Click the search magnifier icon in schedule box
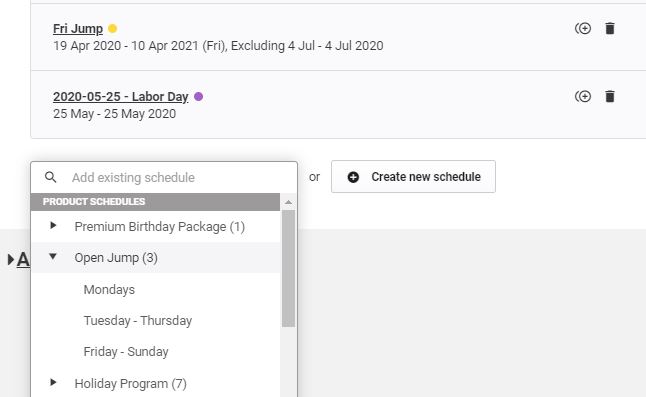This screenshot has height=397, width=646. [51, 177]
